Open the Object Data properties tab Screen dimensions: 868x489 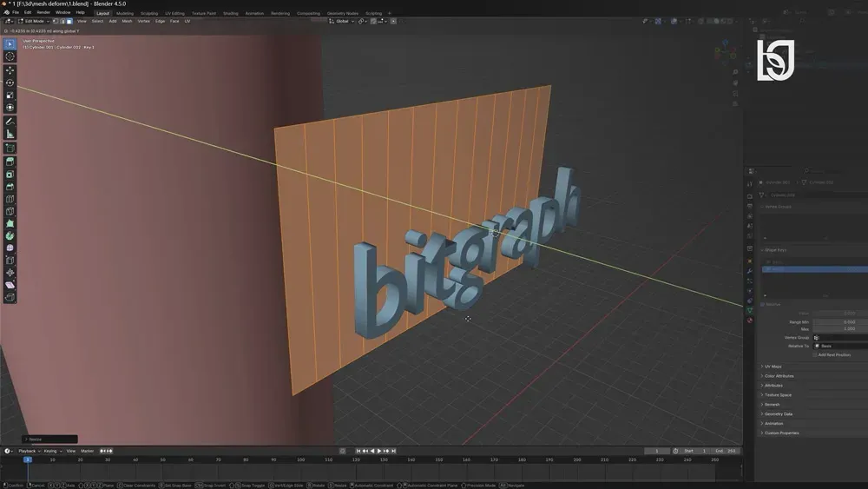click(x=750, y=311)
